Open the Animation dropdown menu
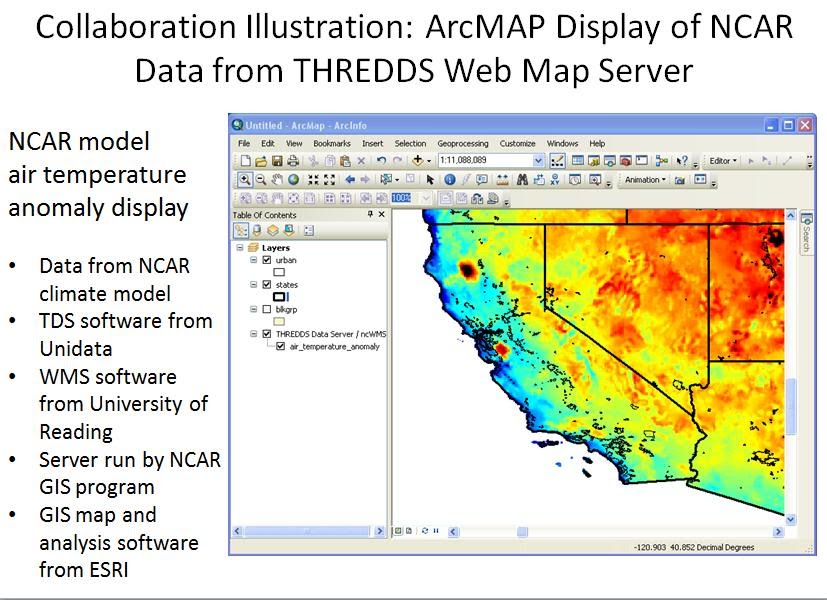 [x=643, y=180]
